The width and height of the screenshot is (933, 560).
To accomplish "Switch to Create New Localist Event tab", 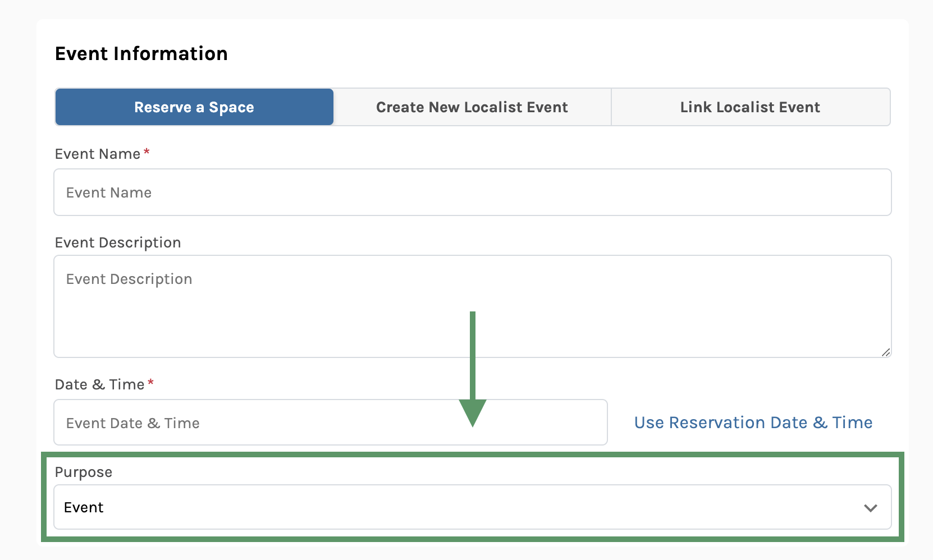I will [472, 107].
